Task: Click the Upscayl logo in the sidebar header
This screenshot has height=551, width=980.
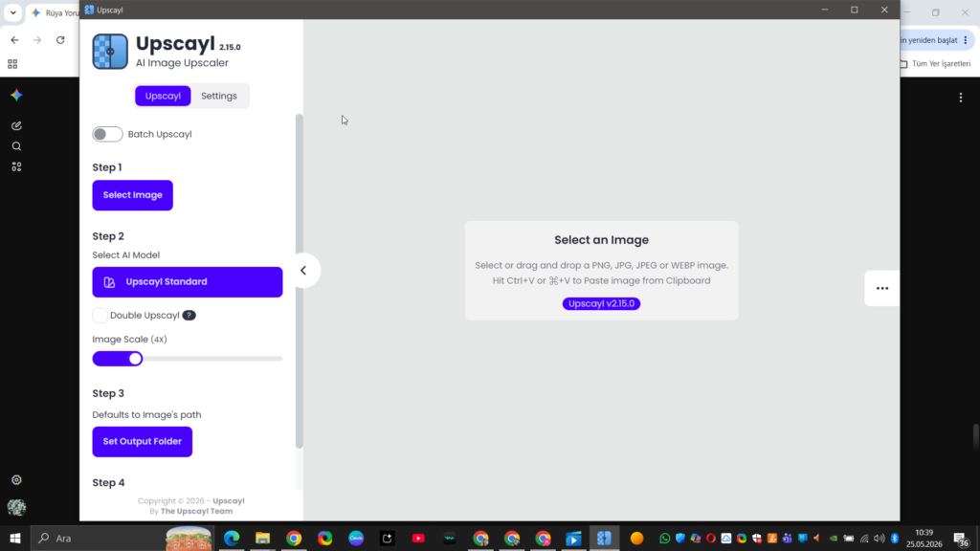Action: [x=110, y=52]
